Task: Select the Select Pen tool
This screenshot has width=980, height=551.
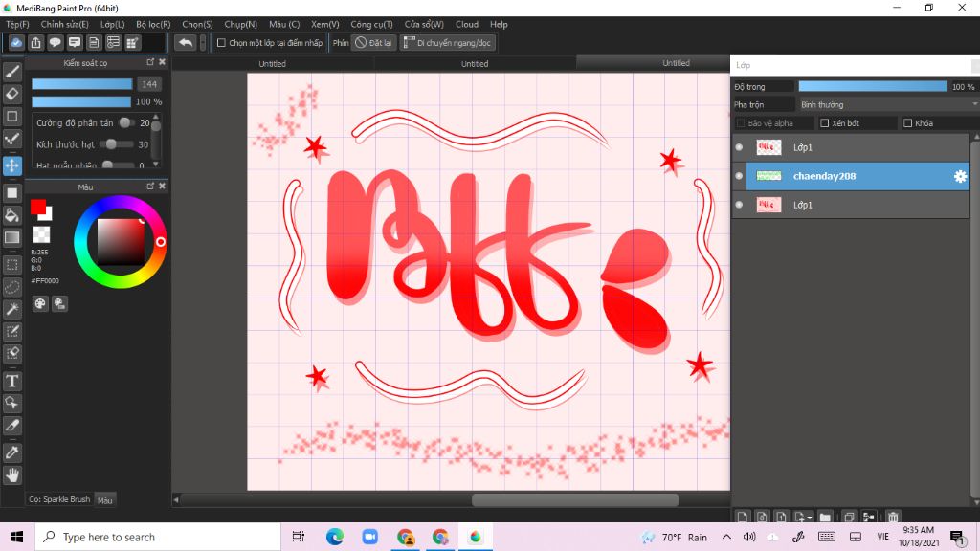Action: click(11, 331)
